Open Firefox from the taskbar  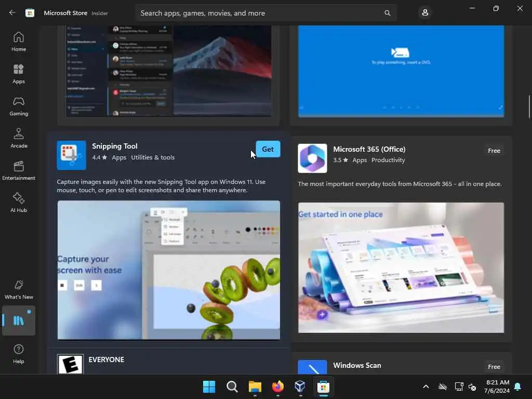pos(277,387)
